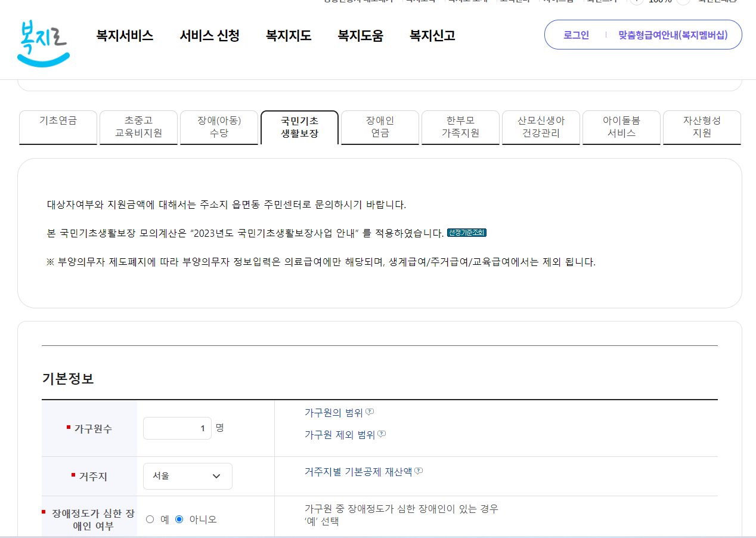Viewport: 756px width, 538px height.
Task: Open the 아이돌봄 서비스 tab
Action: point(621,127)
